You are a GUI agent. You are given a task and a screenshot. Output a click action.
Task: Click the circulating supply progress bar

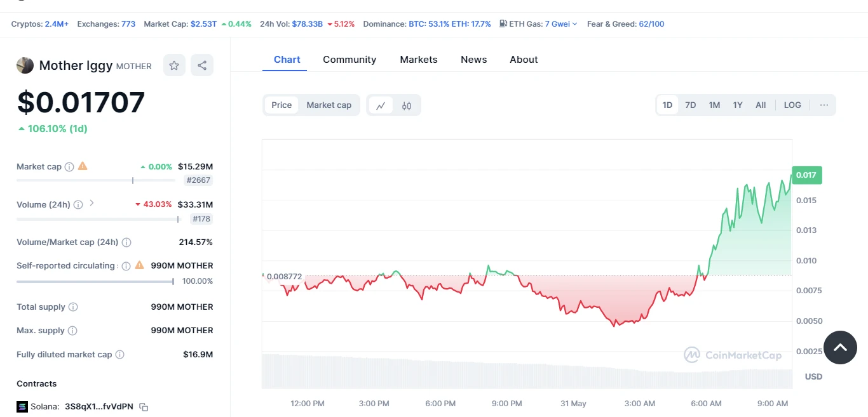[x=95, y=281]
